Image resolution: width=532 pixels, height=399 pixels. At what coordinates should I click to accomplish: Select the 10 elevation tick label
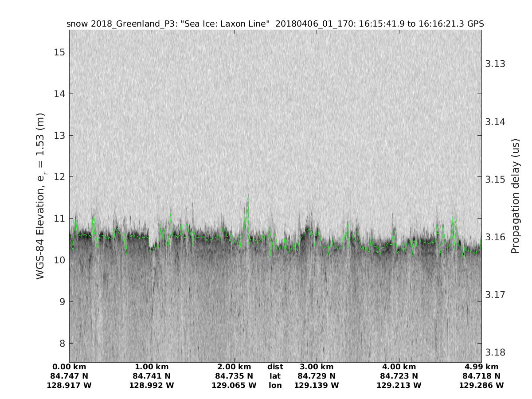tap(59, 260)
